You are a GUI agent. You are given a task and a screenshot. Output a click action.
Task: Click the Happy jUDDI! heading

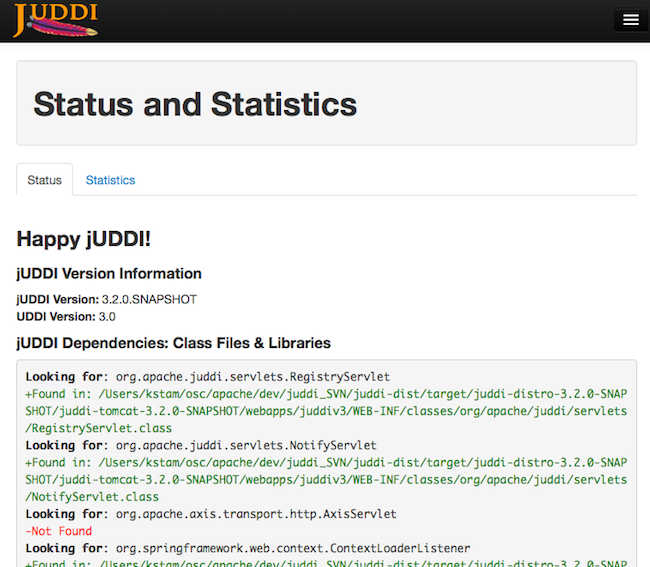click(x=83, y=238)
